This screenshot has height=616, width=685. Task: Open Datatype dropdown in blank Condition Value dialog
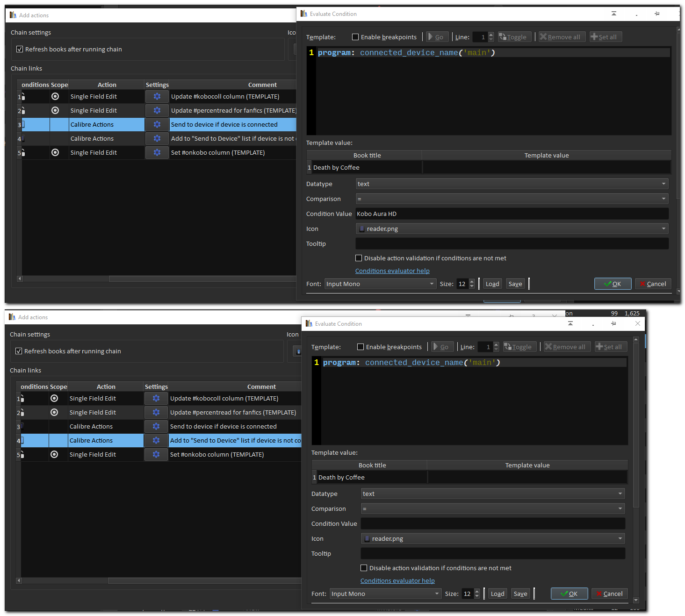493,494
